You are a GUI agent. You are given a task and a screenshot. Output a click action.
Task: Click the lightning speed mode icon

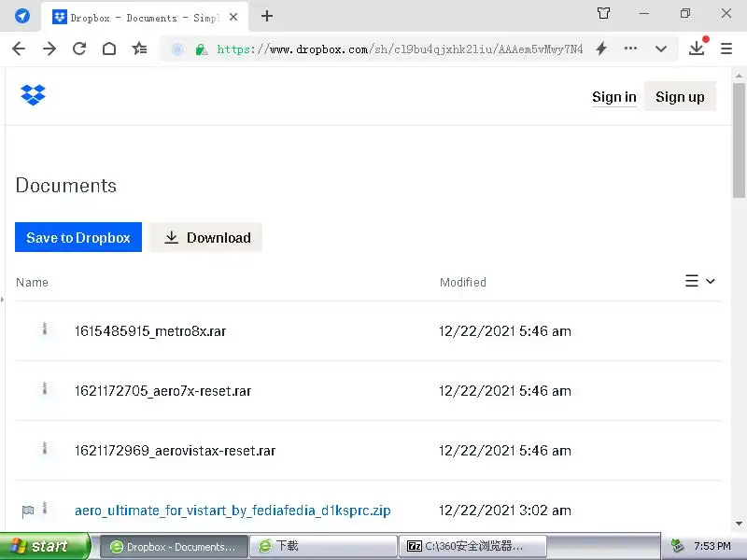click(601, 49)
